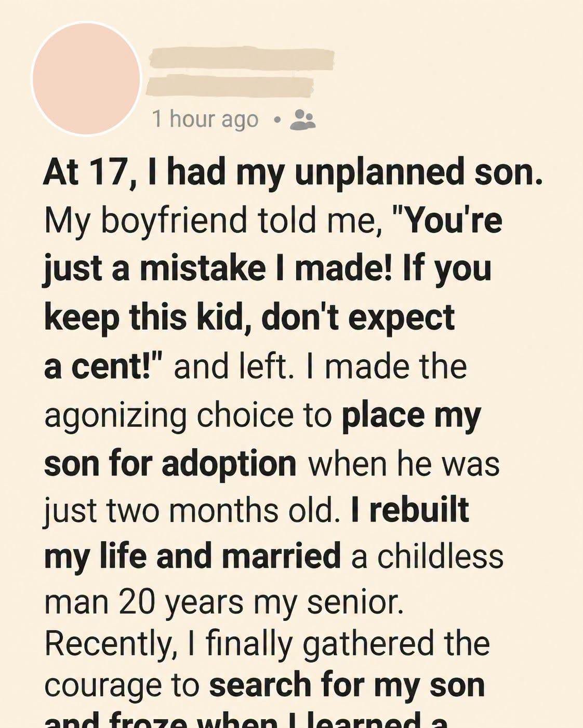Open the '1 hour ago' timestamp link
Viewport: 583px width, 728px height.
pos(205,119)
